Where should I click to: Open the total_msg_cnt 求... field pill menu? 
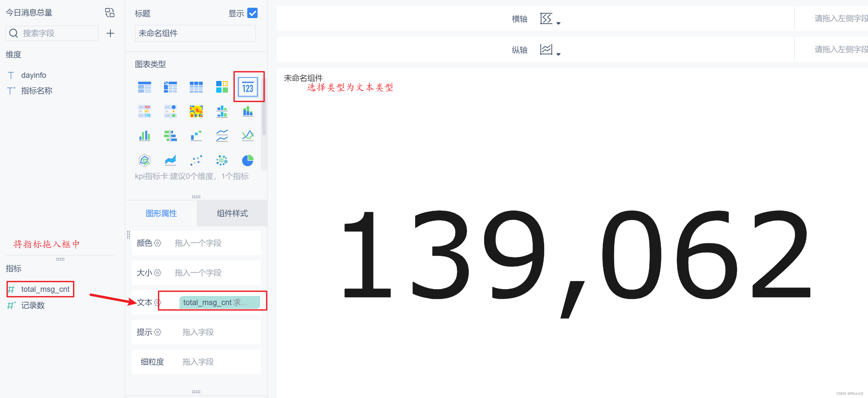(x=220, y=302)
